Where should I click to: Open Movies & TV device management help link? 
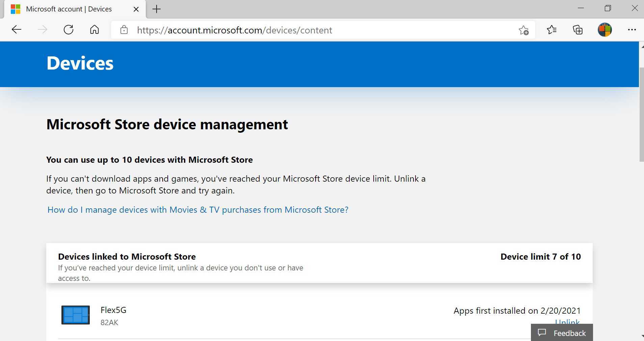tap(198, 210)
